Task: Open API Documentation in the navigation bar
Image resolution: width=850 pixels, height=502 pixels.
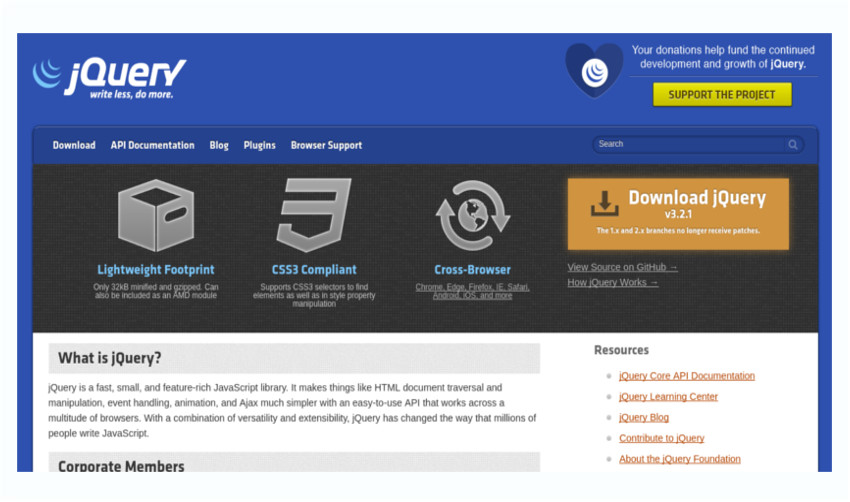Action: pos(152,145)
